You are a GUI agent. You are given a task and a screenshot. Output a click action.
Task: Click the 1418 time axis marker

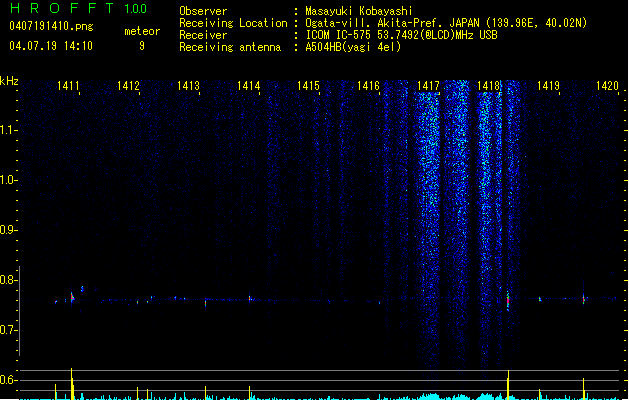click(x=488, y=86)
